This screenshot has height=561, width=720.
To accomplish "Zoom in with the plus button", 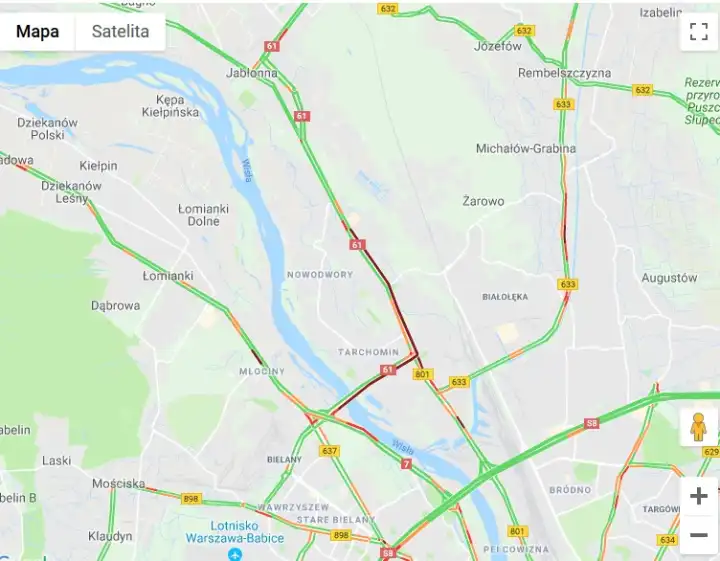I will 698,496.
